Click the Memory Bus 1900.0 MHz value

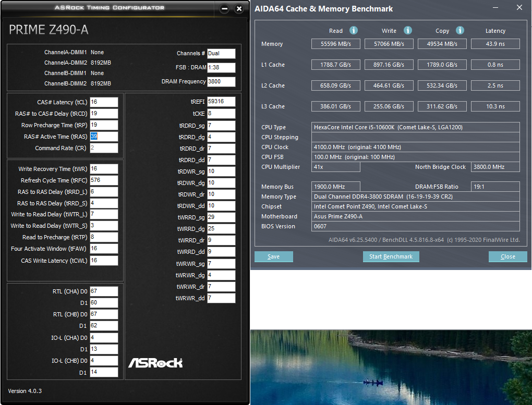tap(335, 187)
